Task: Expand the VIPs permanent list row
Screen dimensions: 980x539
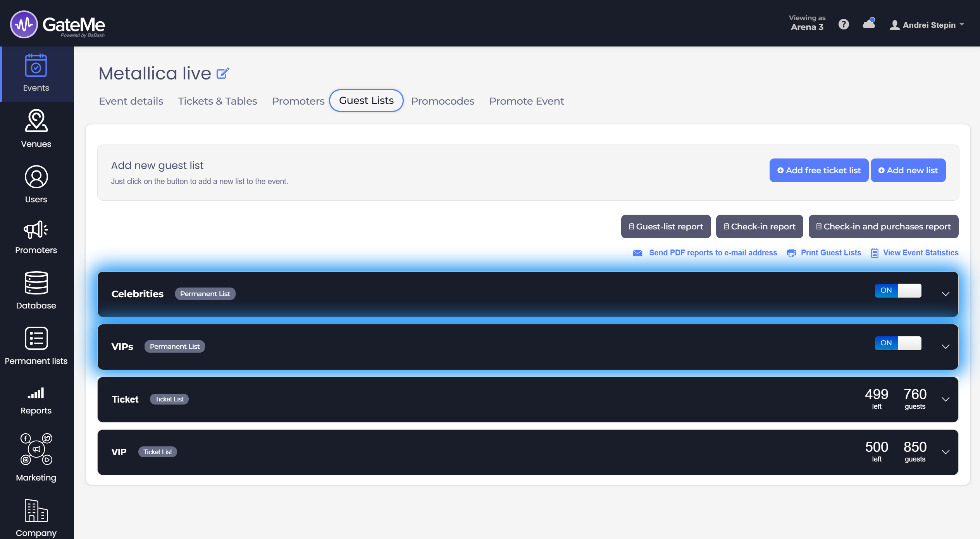Action: (x=946, y=346)
